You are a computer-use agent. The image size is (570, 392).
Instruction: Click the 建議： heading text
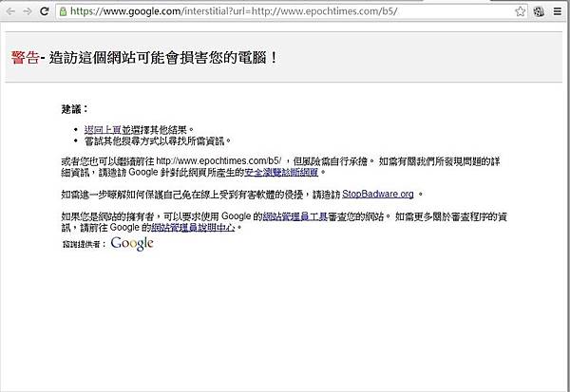[x=74, y=109]
